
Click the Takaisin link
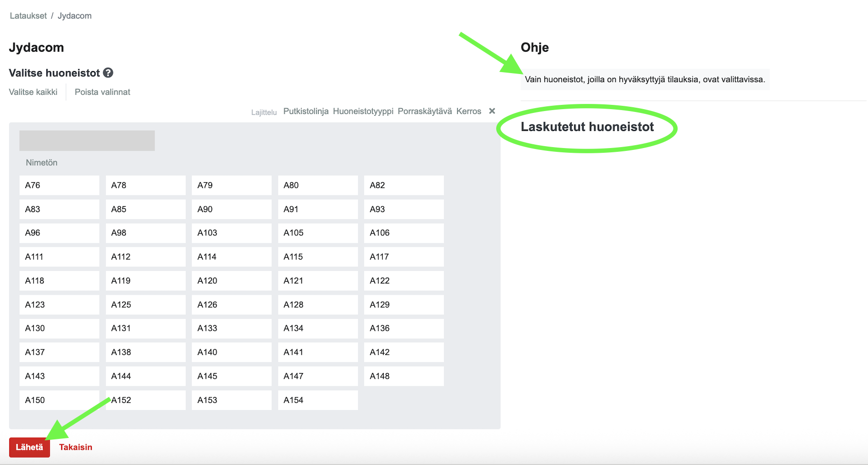pyautogui.click(x=75, y=447)
